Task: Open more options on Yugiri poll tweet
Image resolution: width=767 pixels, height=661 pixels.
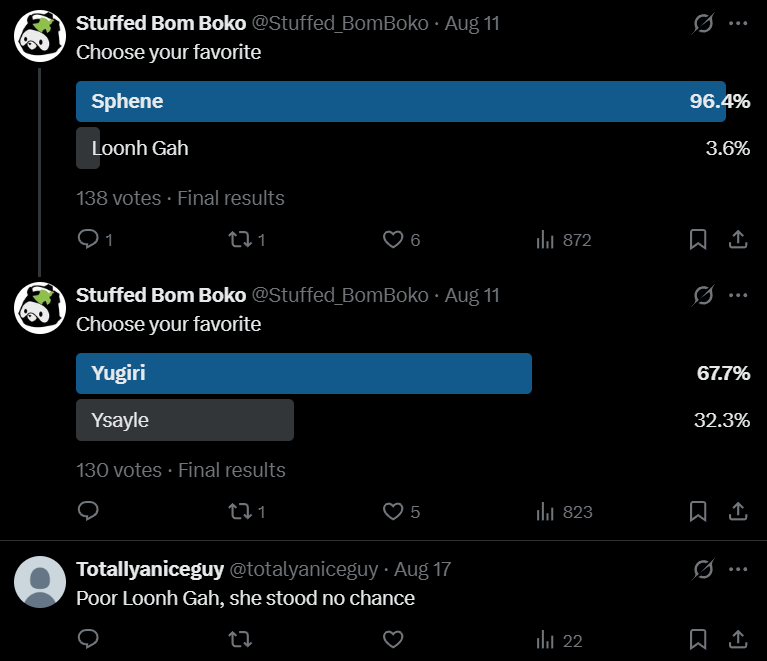Action: 738,295
